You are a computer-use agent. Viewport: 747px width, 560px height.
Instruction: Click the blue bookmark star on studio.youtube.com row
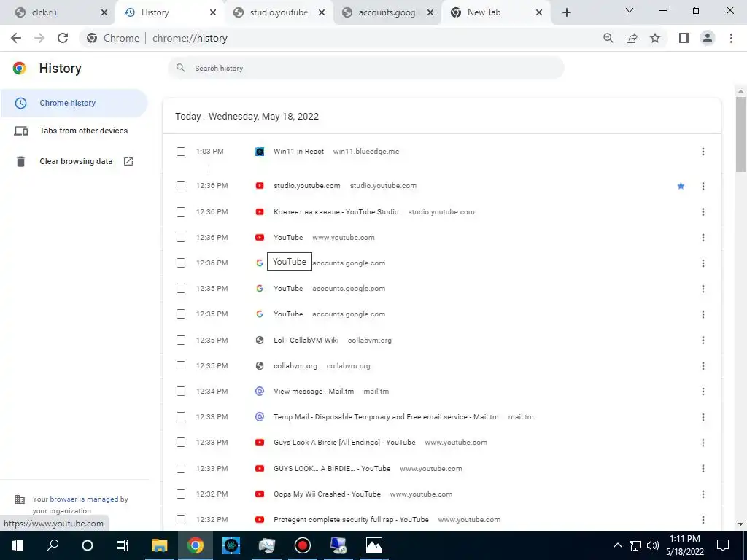pos(681,186)
